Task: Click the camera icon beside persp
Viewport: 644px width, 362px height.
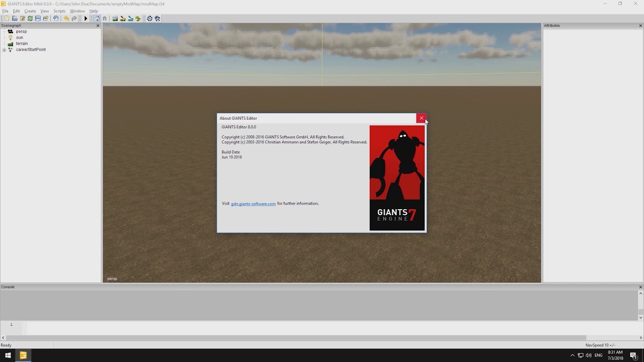Action: click(x=11, y=31)
